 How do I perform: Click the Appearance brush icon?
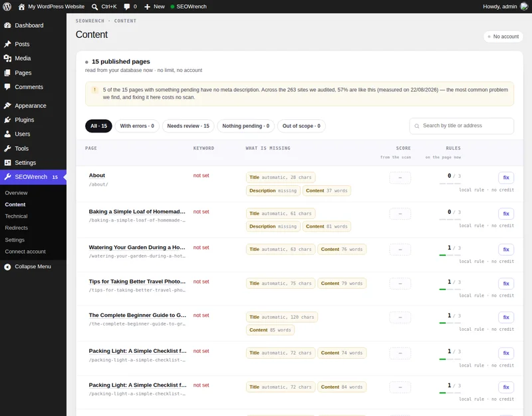(7, 106)
